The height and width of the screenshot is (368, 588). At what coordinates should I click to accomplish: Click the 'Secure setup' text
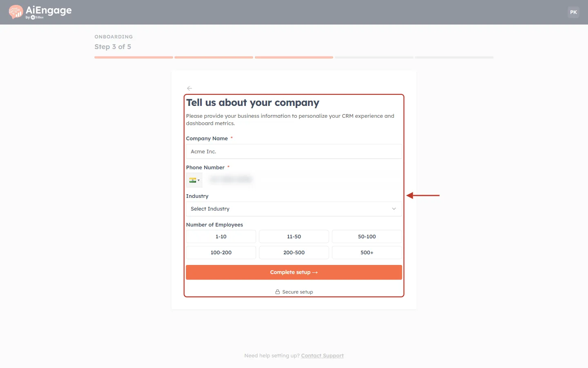298,292
